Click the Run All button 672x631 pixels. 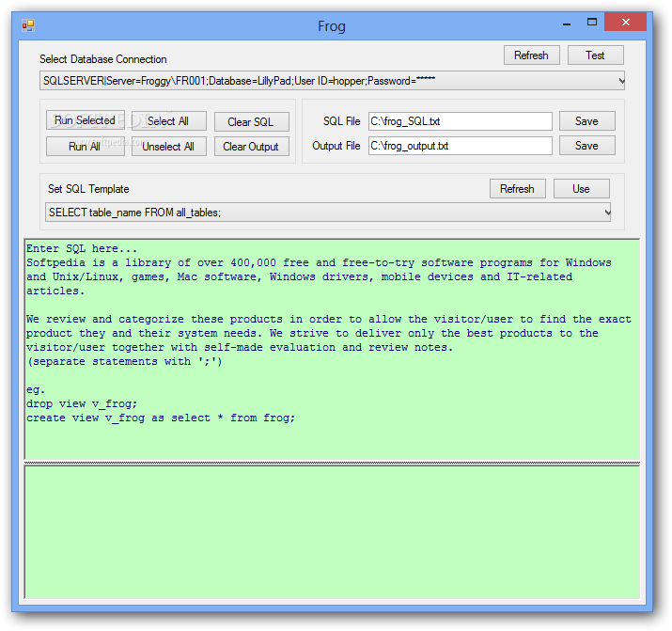coord(86,146)
